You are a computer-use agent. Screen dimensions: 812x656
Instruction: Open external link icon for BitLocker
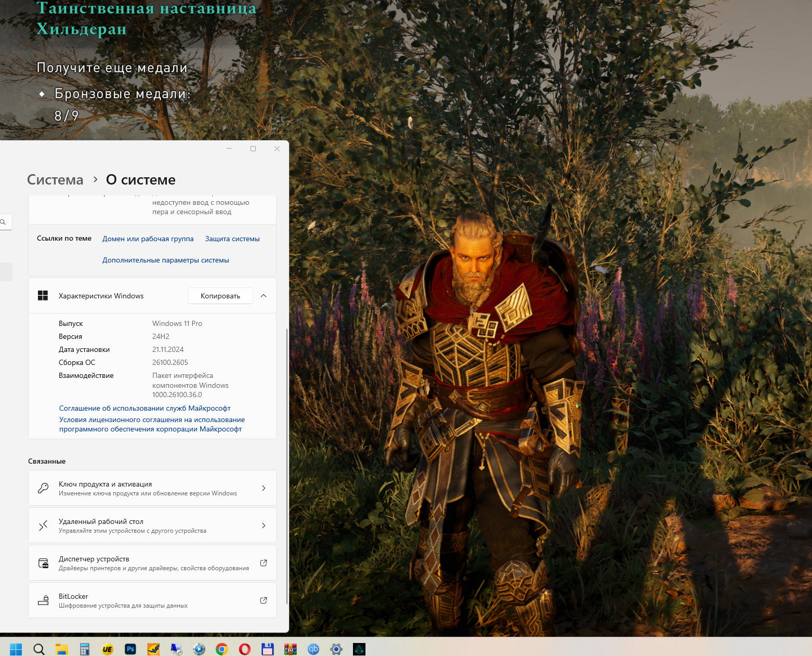264,600
